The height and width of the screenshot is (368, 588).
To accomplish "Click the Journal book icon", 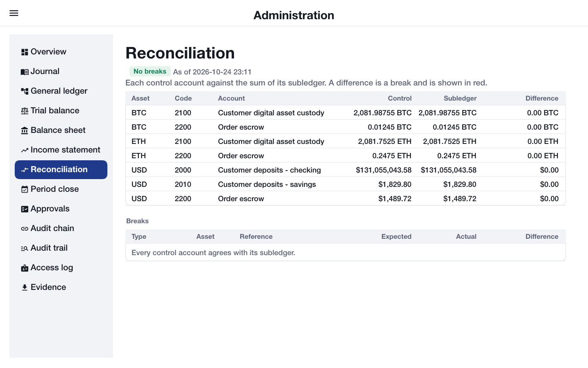I will click(x=24, y=72).
